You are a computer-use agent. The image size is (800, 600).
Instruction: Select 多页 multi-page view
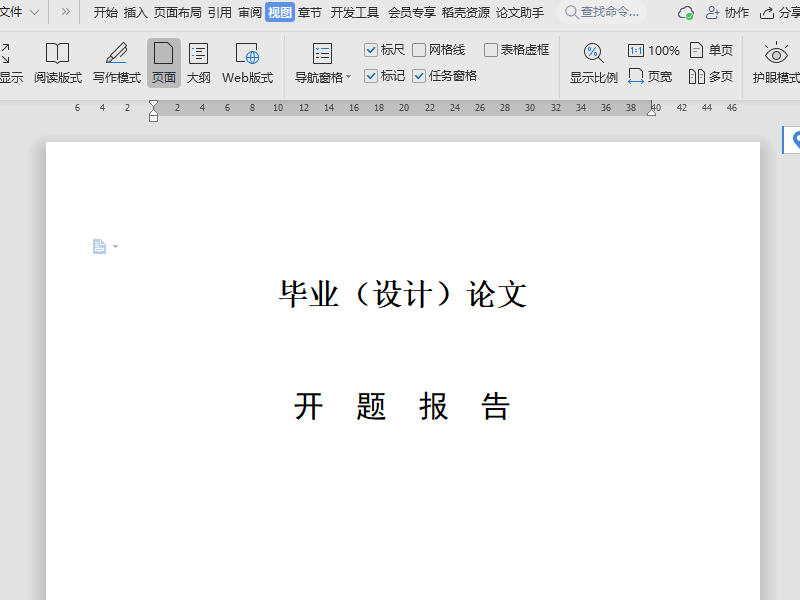(711, 75)
